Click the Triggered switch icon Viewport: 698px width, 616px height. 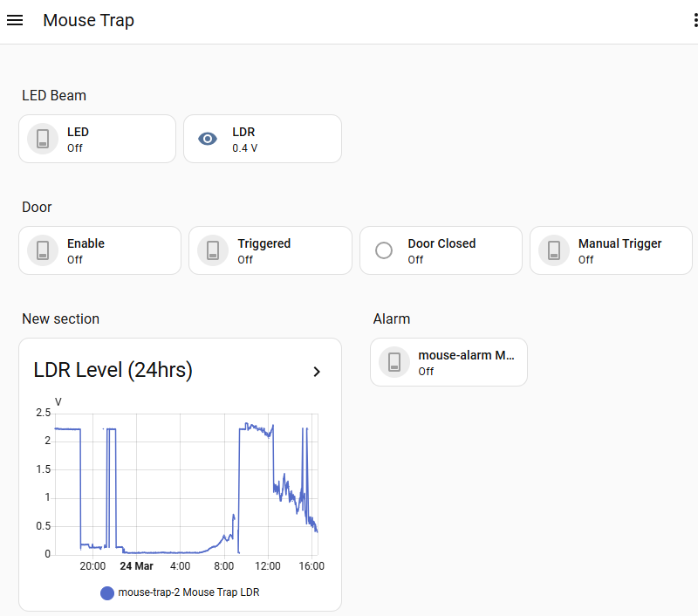pos(213,250)
